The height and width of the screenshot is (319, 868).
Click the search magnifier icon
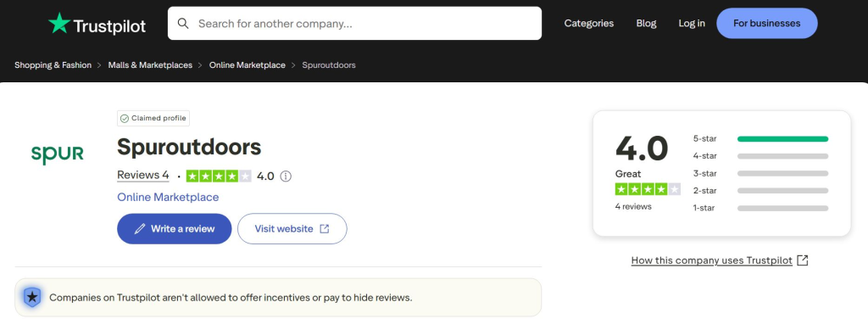click(183, 23)
